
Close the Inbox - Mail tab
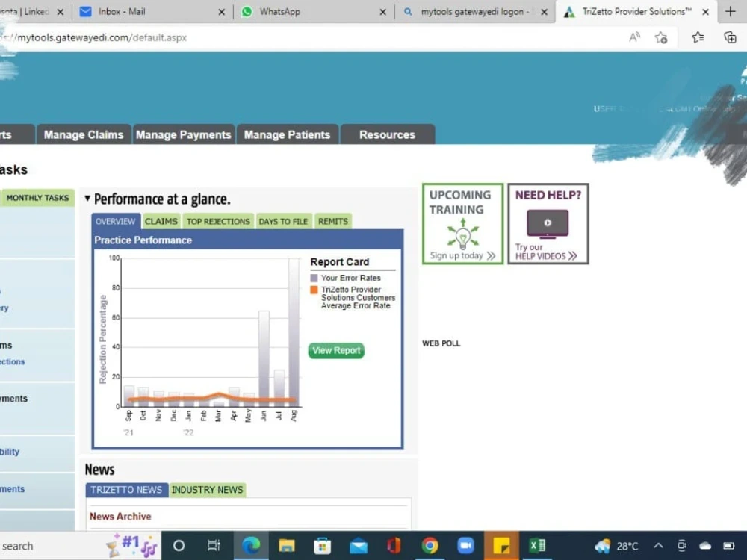[222, 12]
